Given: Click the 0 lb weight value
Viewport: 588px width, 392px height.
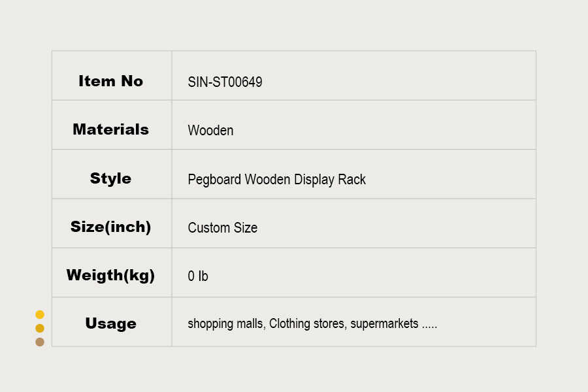Looking at the screenshot, I should pos(197,276).
